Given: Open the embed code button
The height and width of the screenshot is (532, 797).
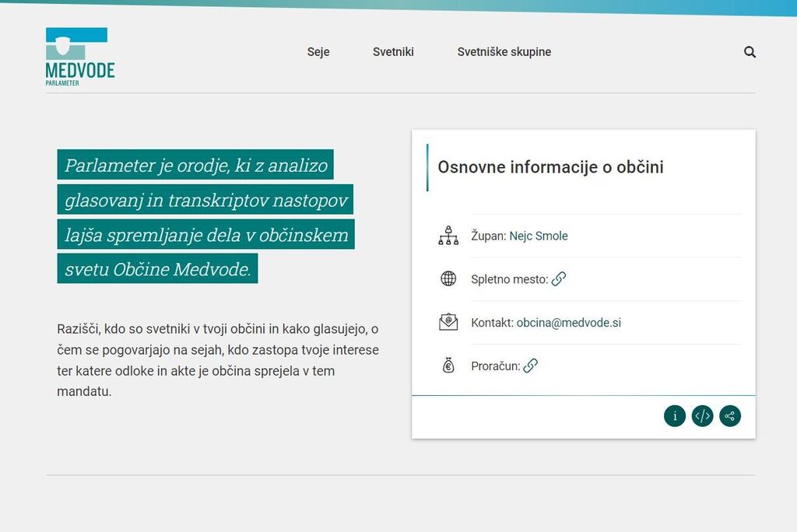Looking at the screenshot, I should [x=702, y=416].
